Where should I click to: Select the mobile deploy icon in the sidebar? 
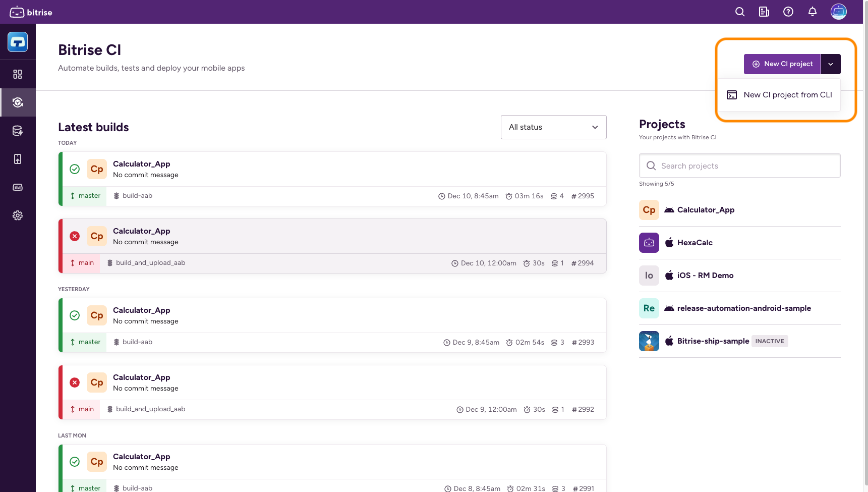18,158
